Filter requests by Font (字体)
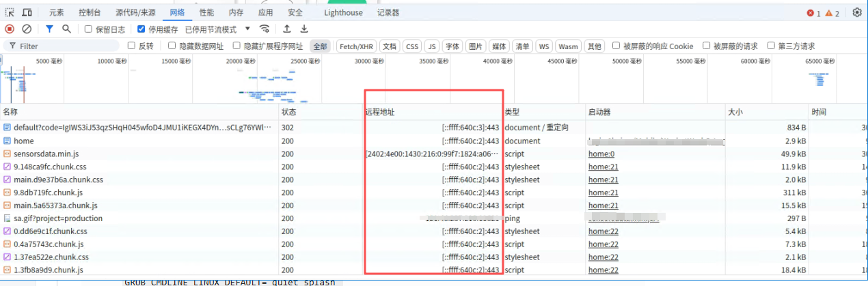This screenshot has height=286, width=868. click(x=452, y=46)
